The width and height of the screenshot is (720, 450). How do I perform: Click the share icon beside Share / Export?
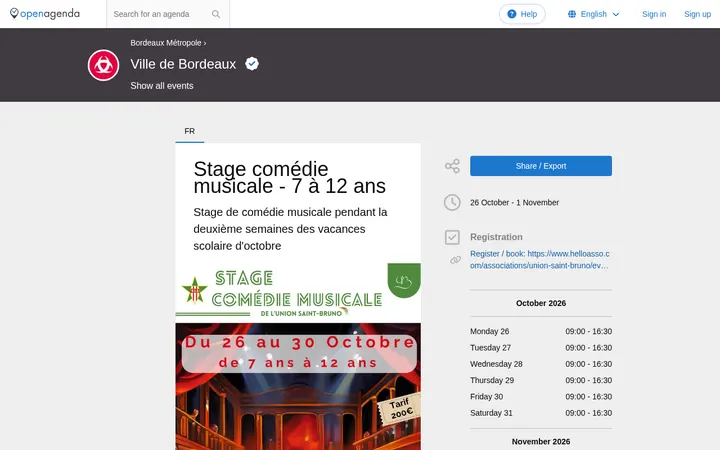point(452,166)
